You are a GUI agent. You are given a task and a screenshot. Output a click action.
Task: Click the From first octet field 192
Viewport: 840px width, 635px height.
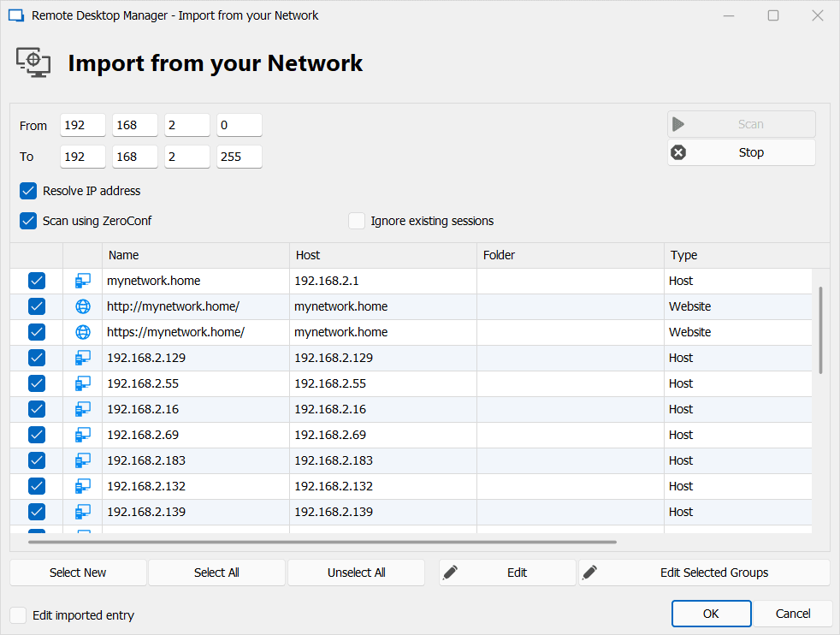pyautogui.click(x=82, y=126)
